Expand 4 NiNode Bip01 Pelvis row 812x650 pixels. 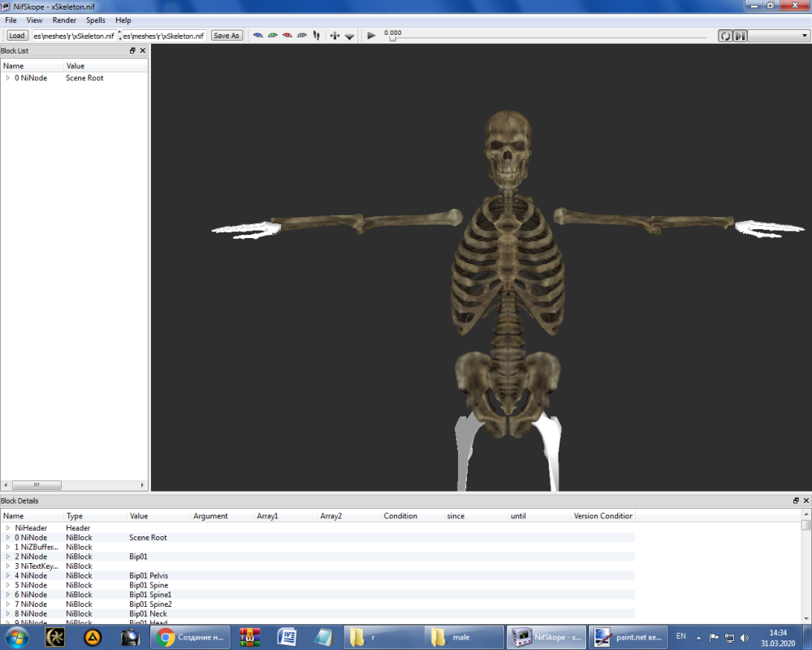(8, 575)
